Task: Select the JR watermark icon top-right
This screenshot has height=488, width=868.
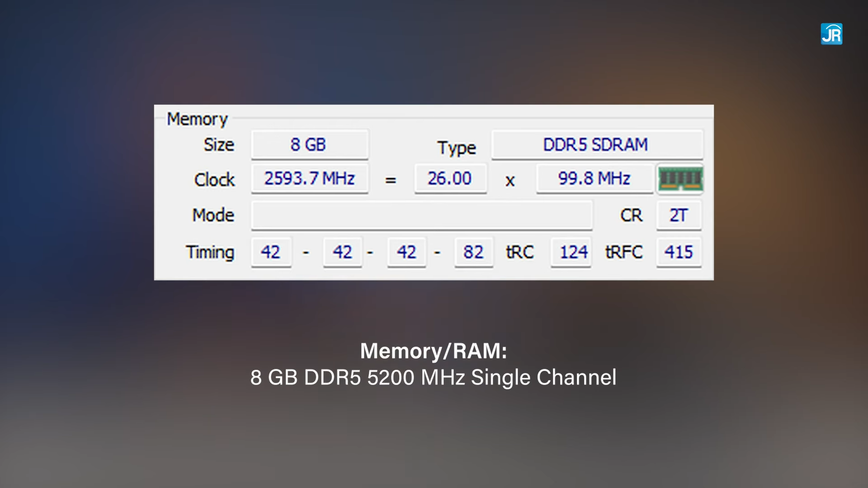Action: tap(832, 34)
